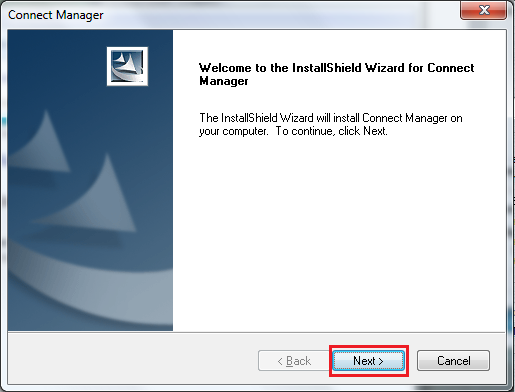Click the separator line above the buttons
Viewport: 515px width, 392px height.
coord(257,332)
